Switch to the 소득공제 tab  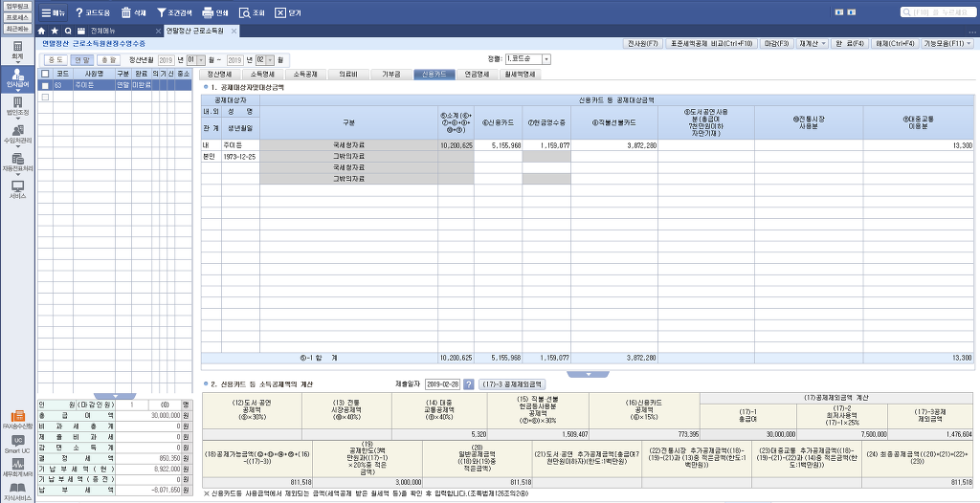point(305,75)
